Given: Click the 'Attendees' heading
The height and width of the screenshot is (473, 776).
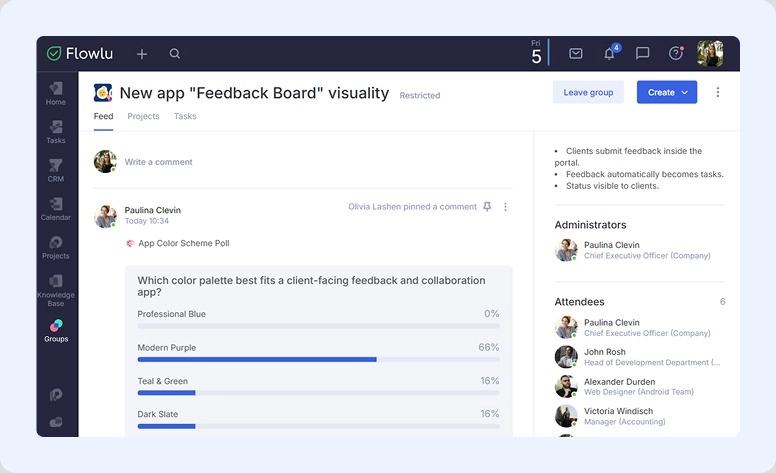Looking at the screenshot, I should coord(580,302).
